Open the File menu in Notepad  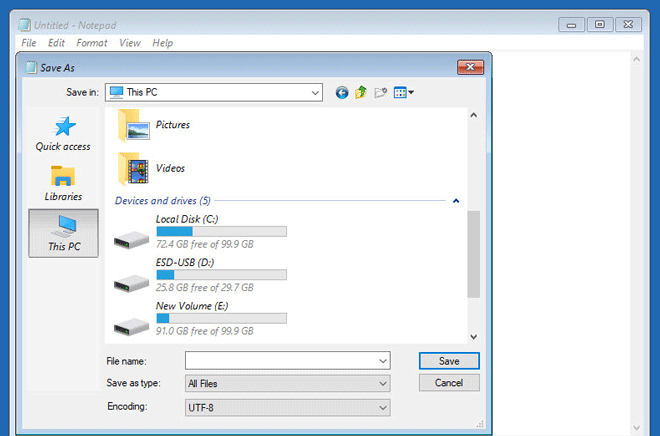[x=29, y=43]
